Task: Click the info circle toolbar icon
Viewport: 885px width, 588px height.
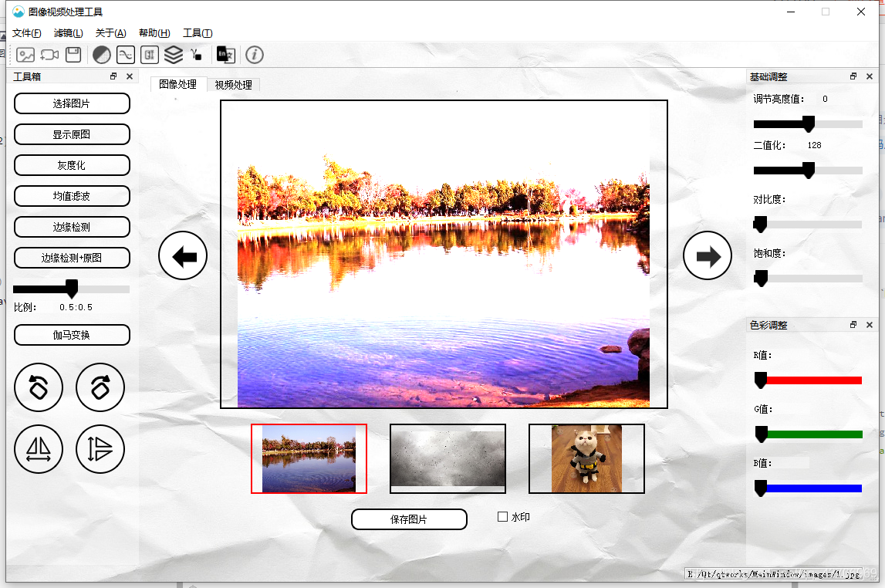Action: 255,55
